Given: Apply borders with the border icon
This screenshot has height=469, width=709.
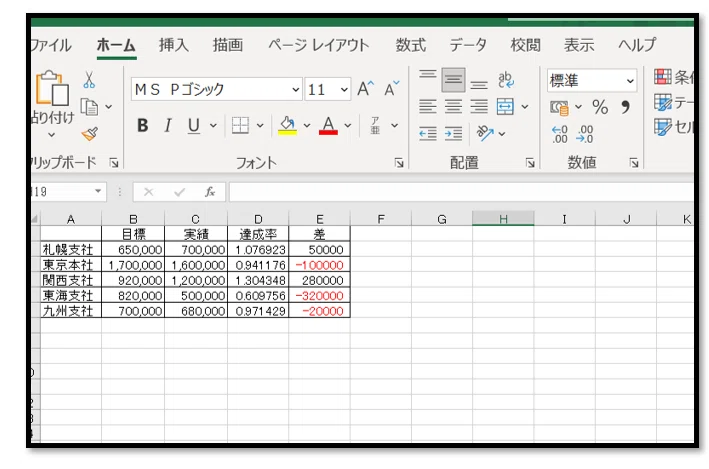Looking at the screenshot, I should (240, 125).
